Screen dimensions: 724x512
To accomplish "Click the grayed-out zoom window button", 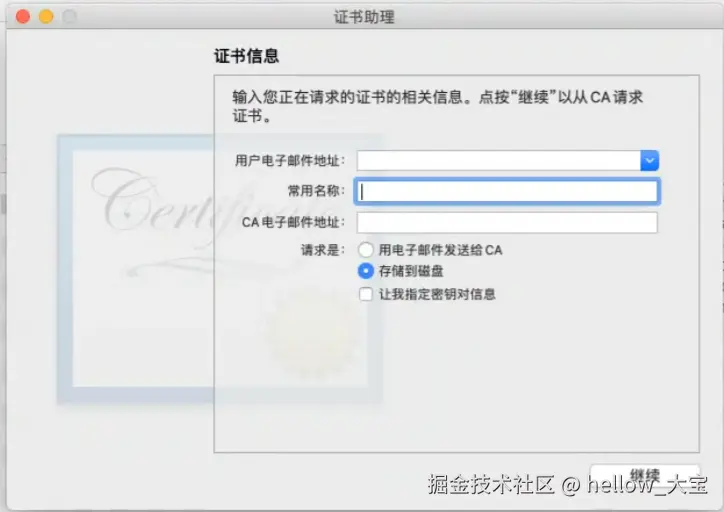I will [x=69, y=17].
